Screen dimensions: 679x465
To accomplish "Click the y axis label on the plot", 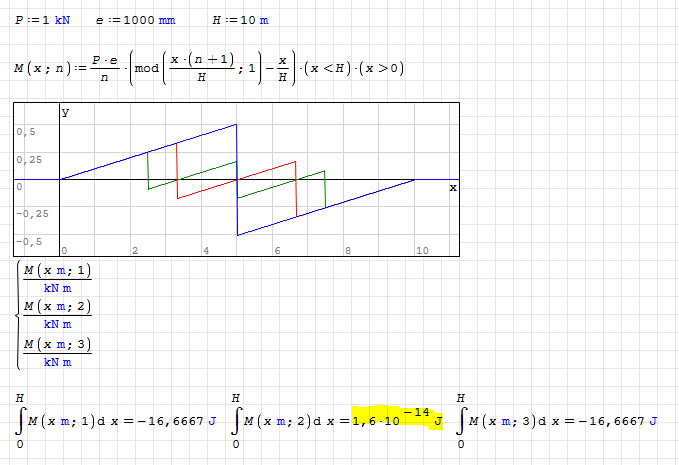I will (66, 113).
